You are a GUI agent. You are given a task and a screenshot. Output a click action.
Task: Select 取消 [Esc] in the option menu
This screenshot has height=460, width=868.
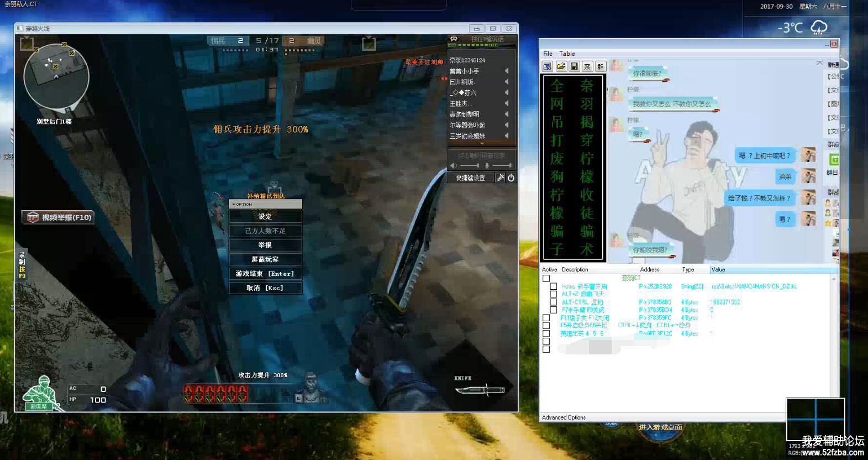265,288
